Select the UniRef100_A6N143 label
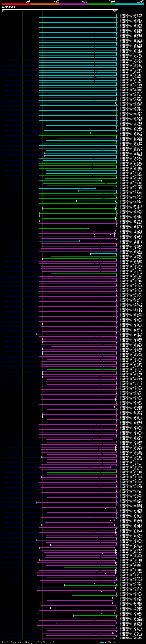Image resolution: width=146 pixels, height=644 pixels. coord(131,241)
